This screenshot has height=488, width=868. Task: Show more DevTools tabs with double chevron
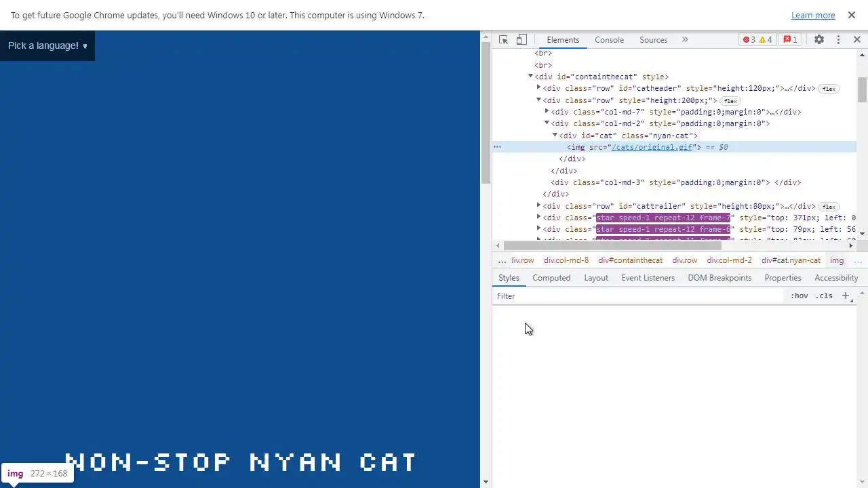click(x=685, y=40)
